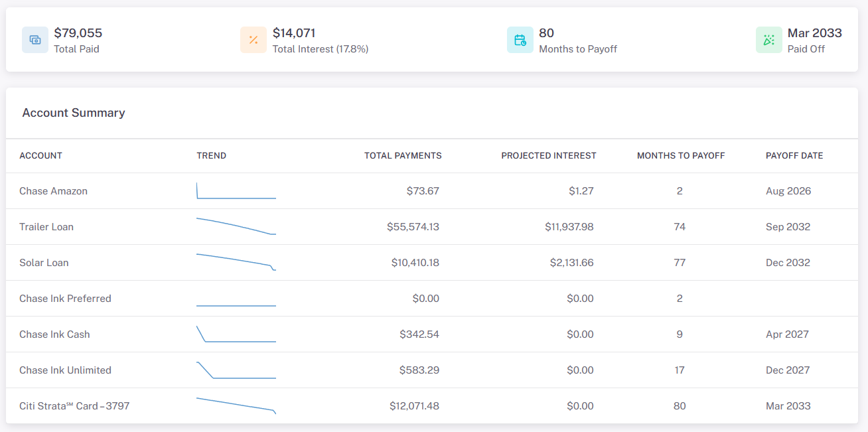
Task: Select the Chase Ink Preferred account
Action: [432, 299]
